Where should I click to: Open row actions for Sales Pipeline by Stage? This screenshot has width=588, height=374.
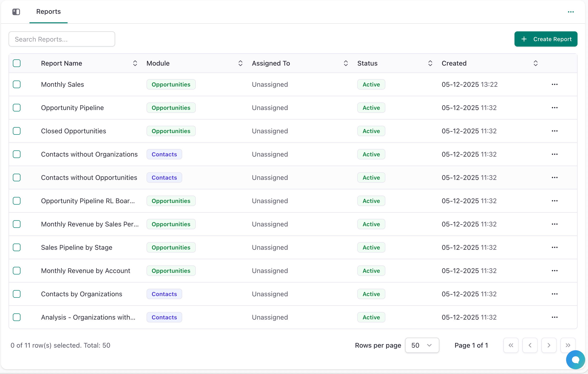(x=554, y=247)
